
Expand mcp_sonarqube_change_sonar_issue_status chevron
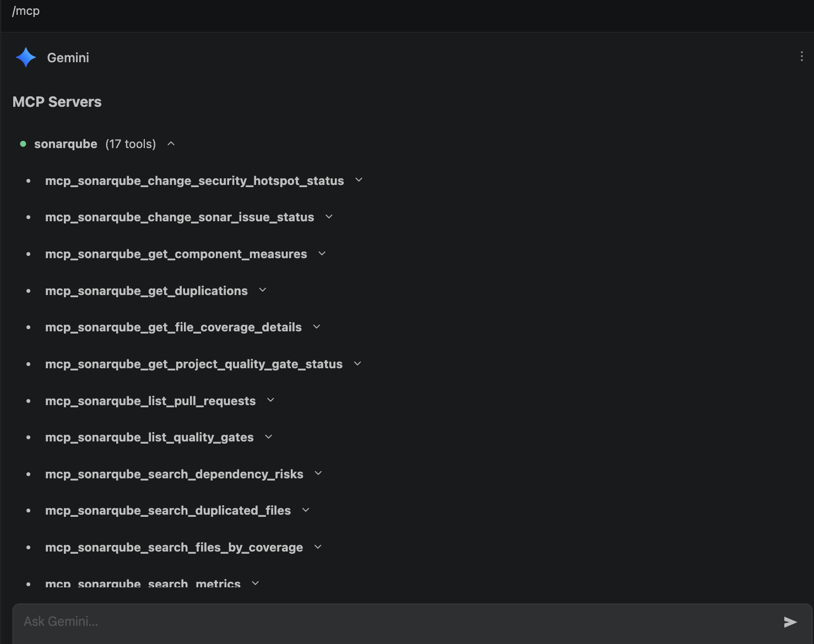point(329,217)
